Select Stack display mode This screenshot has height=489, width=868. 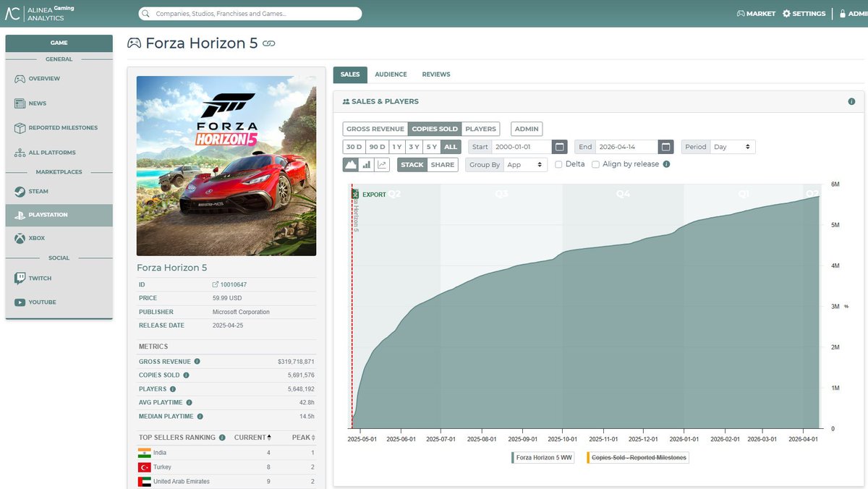412,165
